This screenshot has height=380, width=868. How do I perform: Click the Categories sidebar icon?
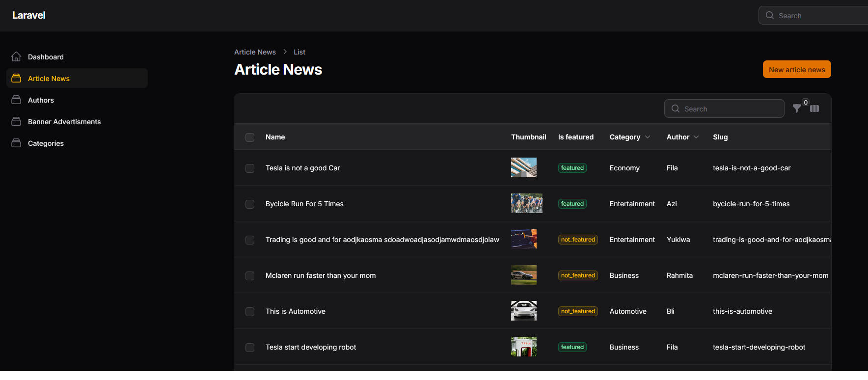[x=16, y=143]
